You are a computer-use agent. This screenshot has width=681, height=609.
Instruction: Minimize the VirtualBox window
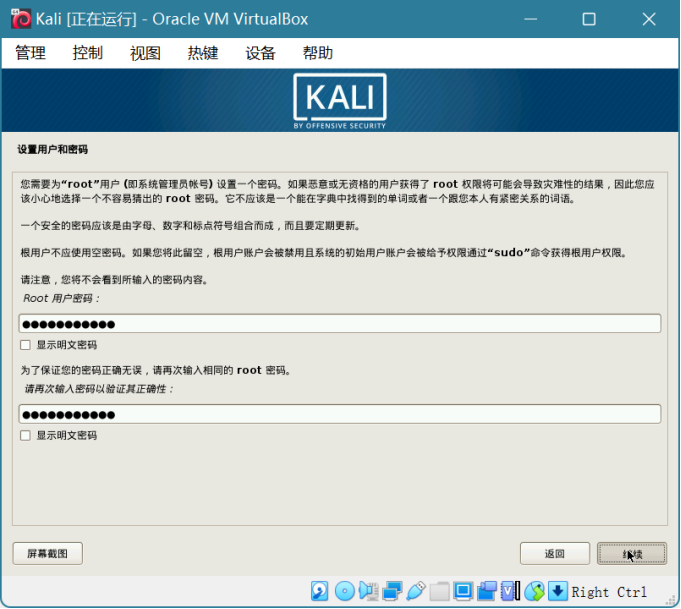coord(531,19)
